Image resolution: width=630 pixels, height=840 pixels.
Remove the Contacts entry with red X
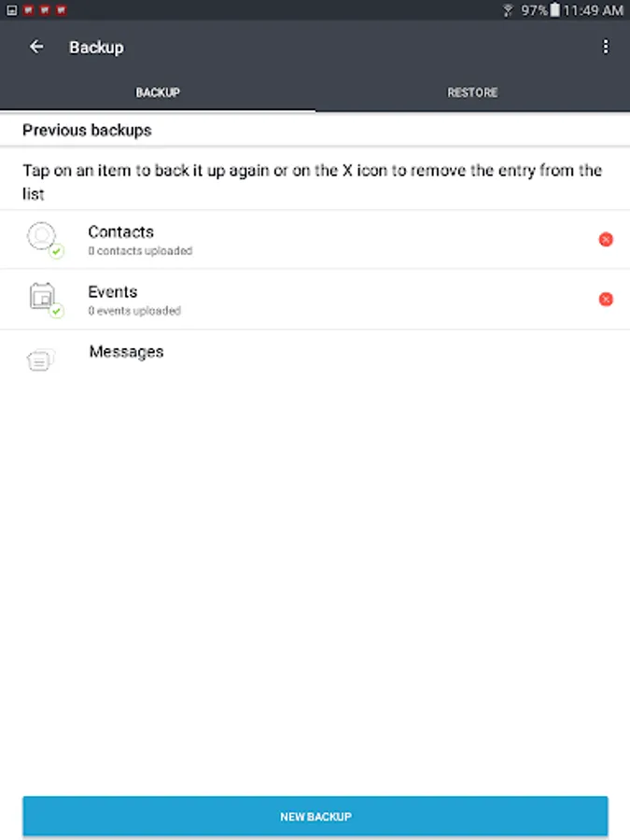pyautogui.click(x=606, y=240)
